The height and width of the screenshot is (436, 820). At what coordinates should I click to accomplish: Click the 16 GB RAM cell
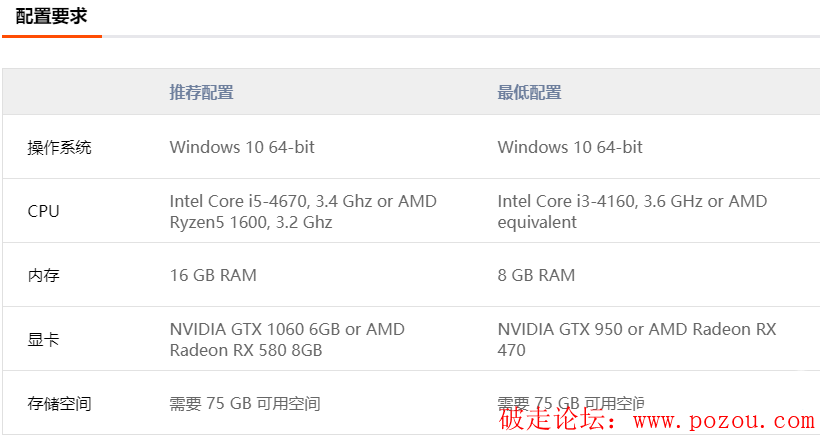[x=213, y=276]
